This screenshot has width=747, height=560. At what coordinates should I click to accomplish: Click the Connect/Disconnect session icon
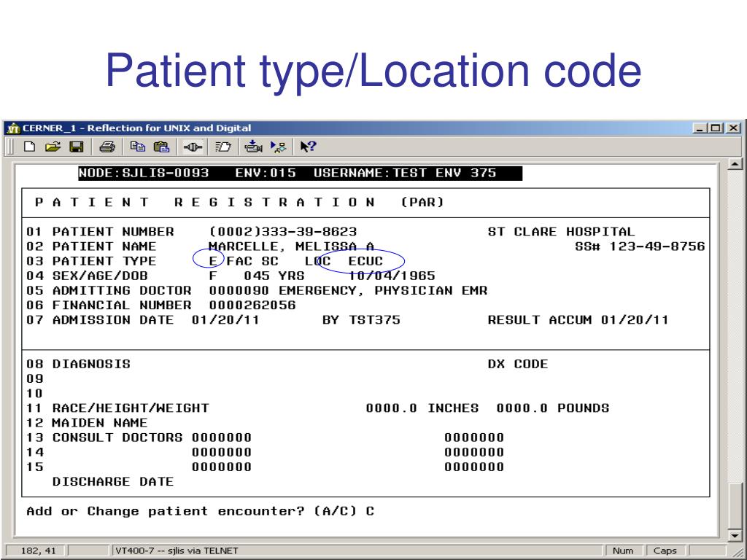pos(193,146)
